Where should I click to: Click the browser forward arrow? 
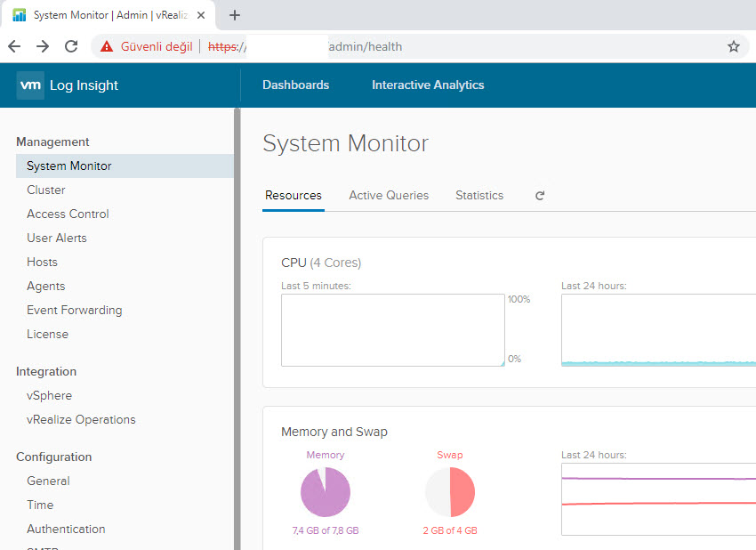point(43,46)
